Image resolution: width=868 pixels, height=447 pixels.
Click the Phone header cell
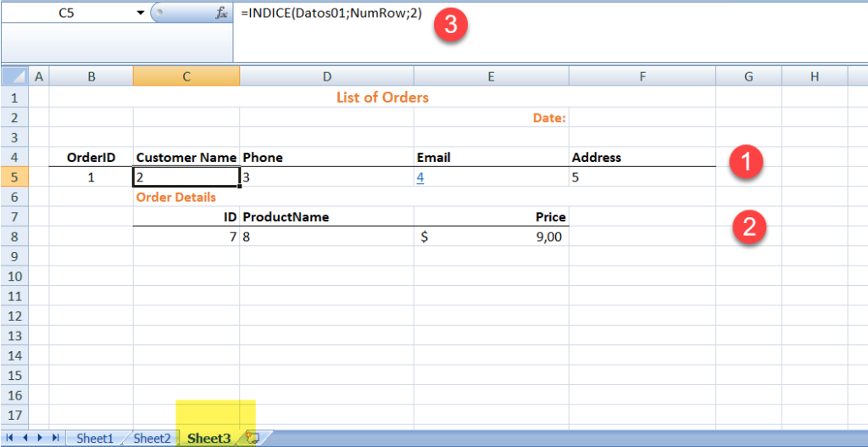(326, 157)
